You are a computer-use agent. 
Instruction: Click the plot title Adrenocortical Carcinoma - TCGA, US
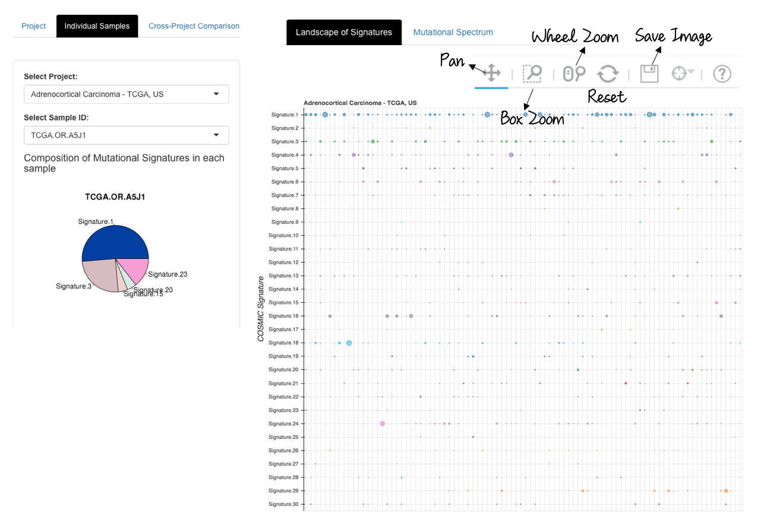(x=360, y=103)
